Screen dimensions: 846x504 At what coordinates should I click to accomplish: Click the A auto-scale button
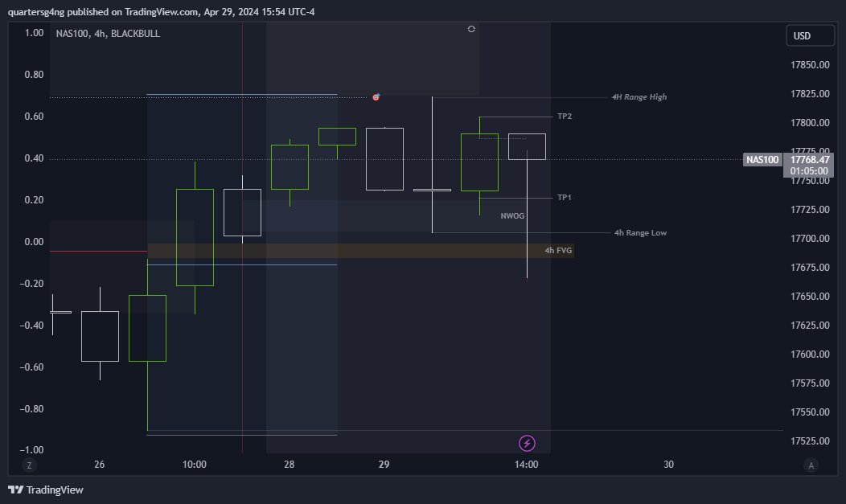tap(811, 465)
